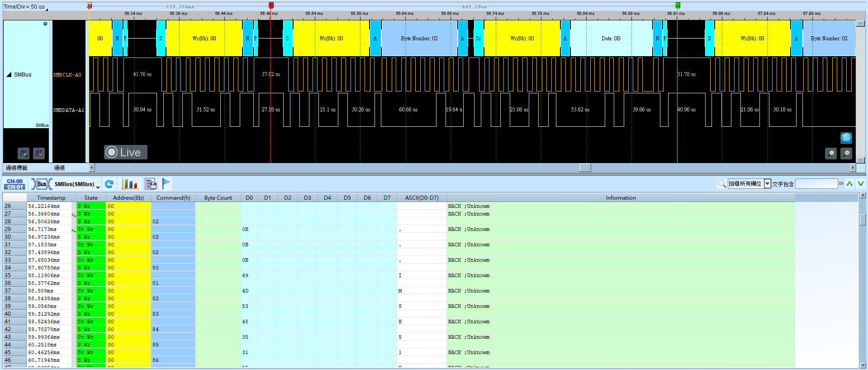Viewport: 868px width, 370px height.
Task: Click the waveform horizontal scrollbar thumb
Action: (x=585, y=168)
